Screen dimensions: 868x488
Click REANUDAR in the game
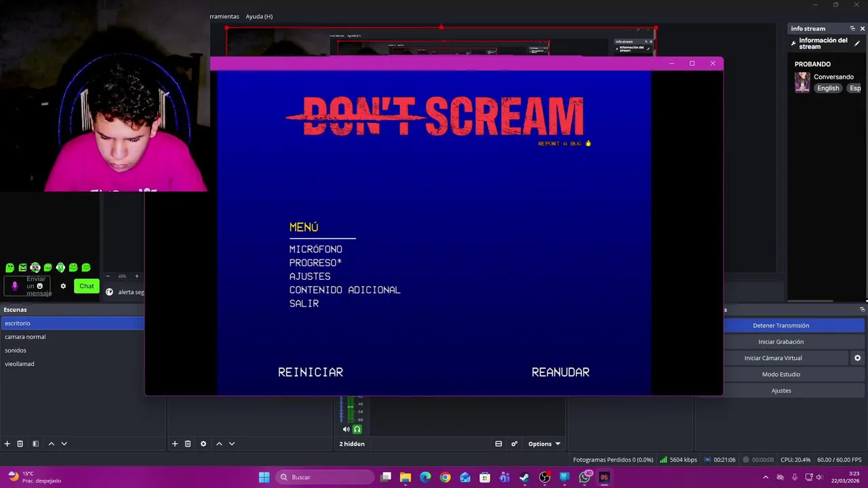560,372
